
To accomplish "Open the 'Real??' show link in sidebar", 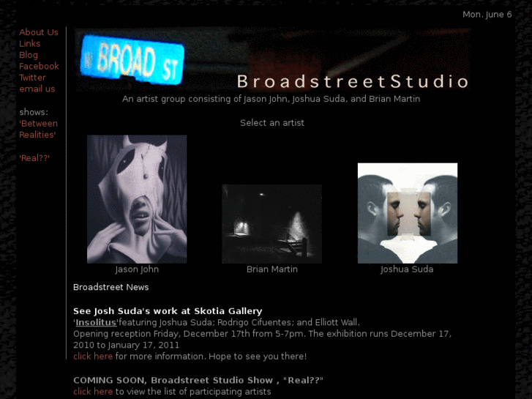I will (34, 158).
